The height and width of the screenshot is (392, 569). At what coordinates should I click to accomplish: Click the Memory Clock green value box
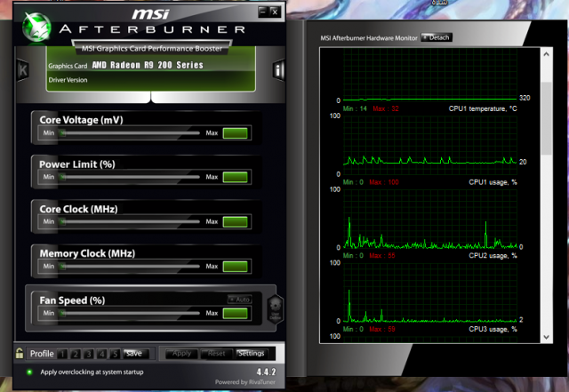coord(235,267)
